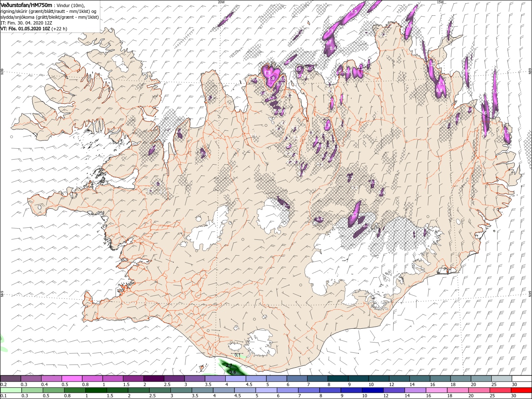Pick the bright pink 0.5 snow scale swatch
532x399 pixels.
tap(71, 379)
